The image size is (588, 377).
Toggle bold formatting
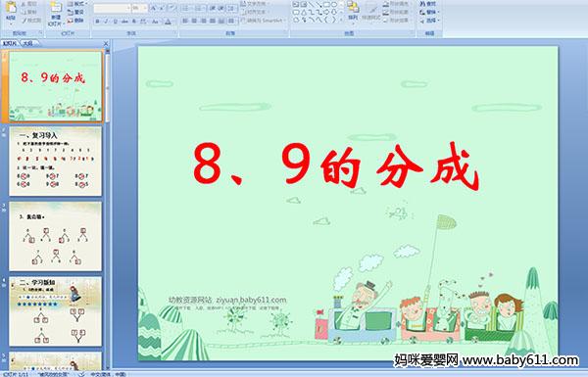click(98, 22)
